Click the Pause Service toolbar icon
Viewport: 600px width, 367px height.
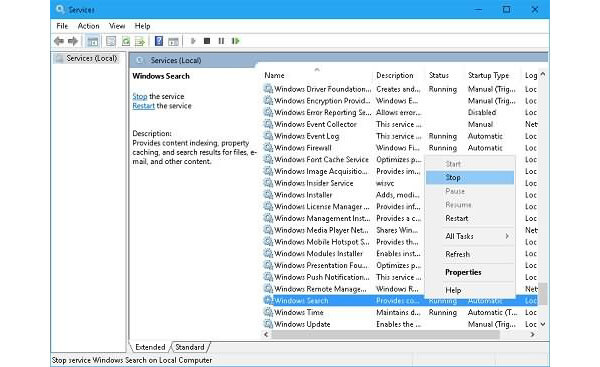(x=221, y=41)
